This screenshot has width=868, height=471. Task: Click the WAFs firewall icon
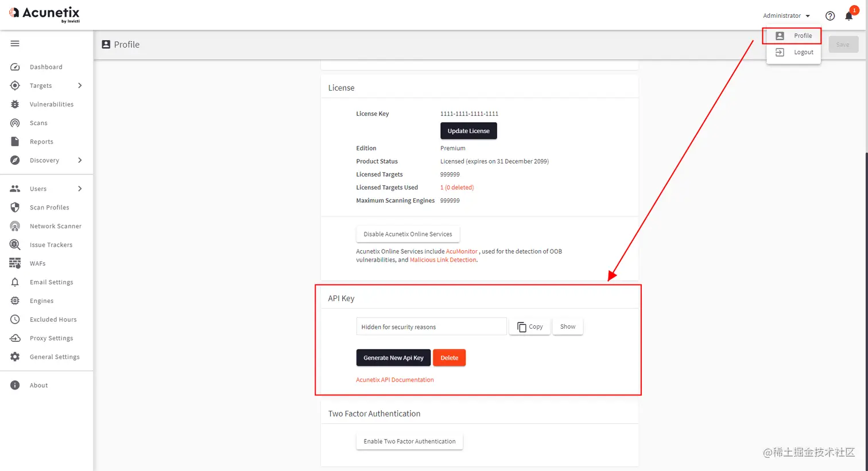coord(15,263)
